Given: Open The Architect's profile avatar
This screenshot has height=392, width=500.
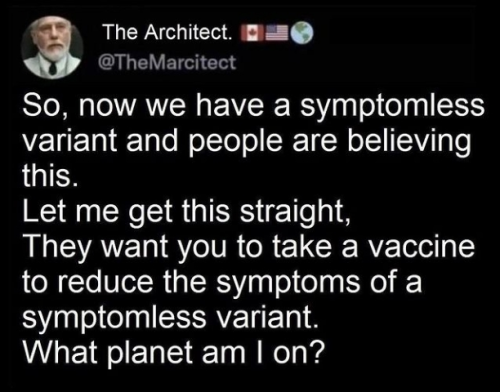Looking at the screenshot, I should tap(52, 48).
